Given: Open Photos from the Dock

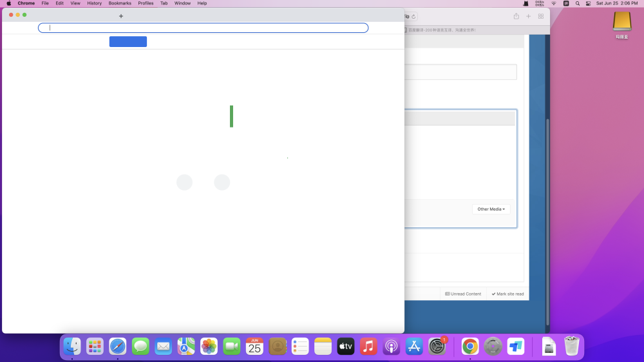Looking at the screenshot, I should [209, 347].
